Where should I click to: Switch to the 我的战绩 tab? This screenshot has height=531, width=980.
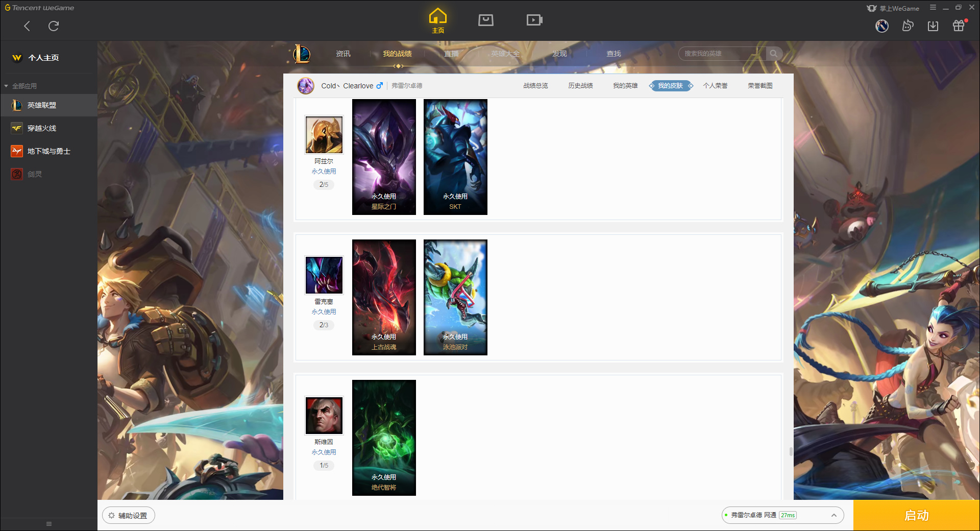coord(397,54)
